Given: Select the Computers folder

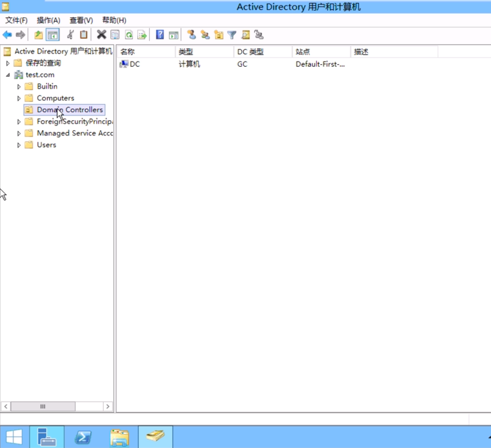Looking at the screenshot, I should tap(55, 98).
